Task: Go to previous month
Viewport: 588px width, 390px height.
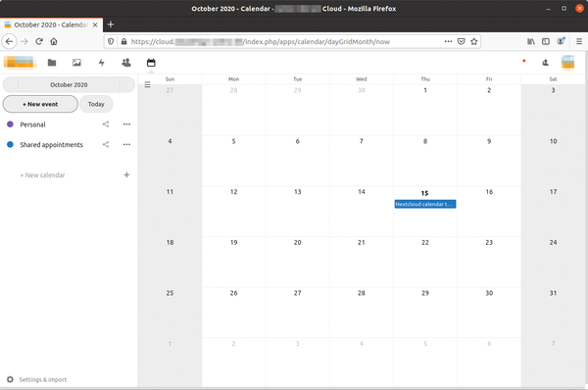Action: (11, 84)
